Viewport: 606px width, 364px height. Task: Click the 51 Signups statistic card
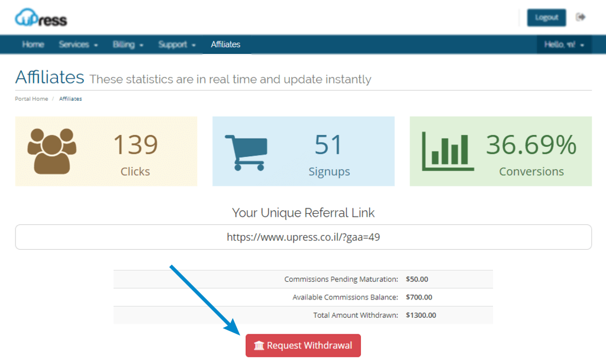pyautogui.click(x=304, y=151)
